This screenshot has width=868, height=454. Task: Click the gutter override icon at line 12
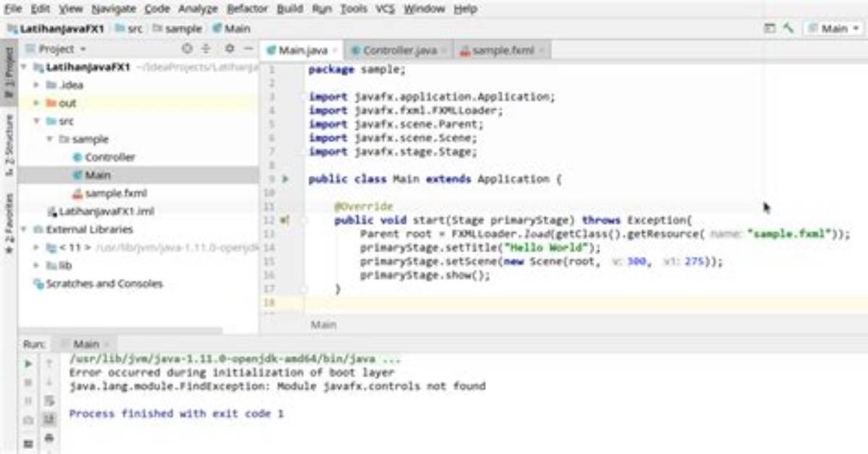pos(284,220)
